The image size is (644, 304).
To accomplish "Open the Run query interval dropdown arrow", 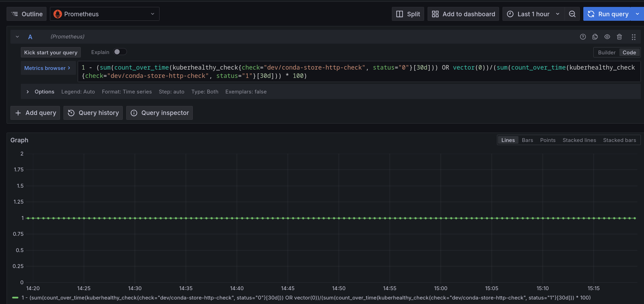I will tap(637, 14).
